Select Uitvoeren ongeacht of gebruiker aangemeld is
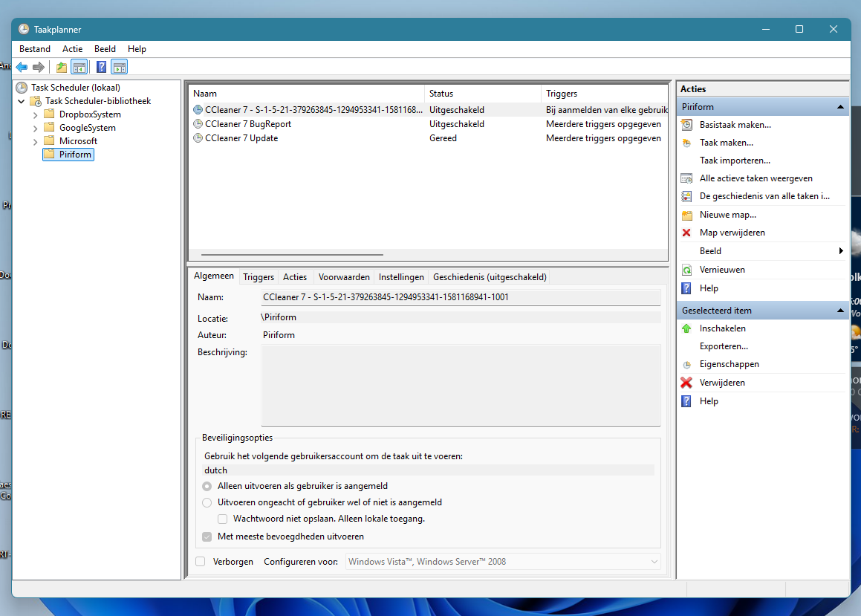The width and height of the screenshot is (861, 616). click(207, 502)
